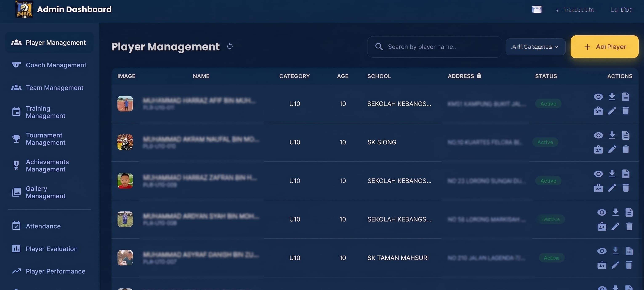View the SK SIONG player with the eye icon
Screen dimensions: 644x290
598,135
